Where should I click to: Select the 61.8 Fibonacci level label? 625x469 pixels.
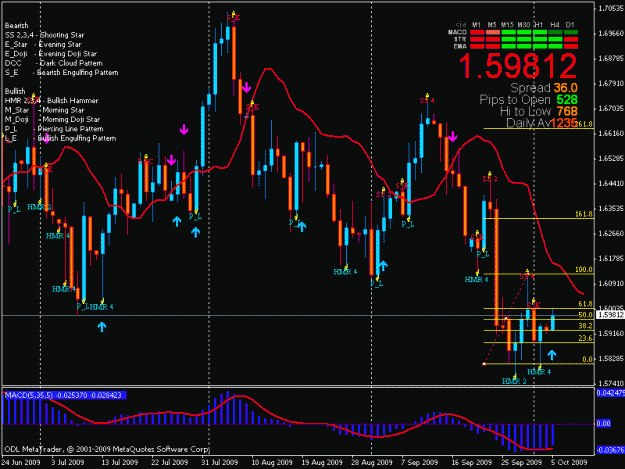586,304
